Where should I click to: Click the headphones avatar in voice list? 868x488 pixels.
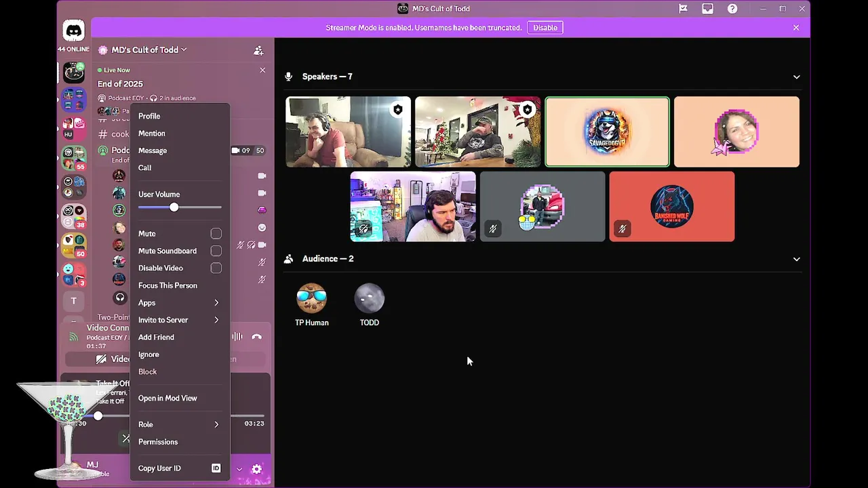coord(119,297)
